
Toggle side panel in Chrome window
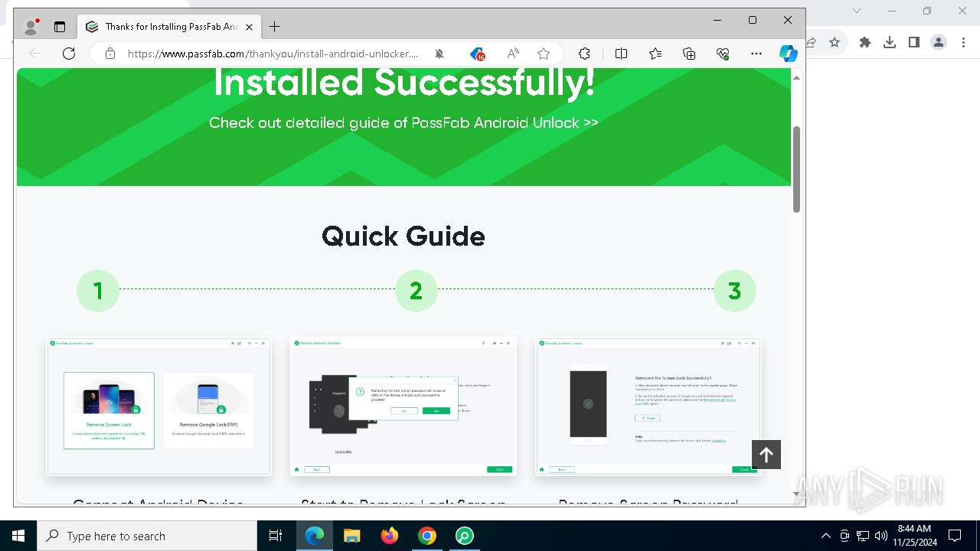tap(914, 42)
